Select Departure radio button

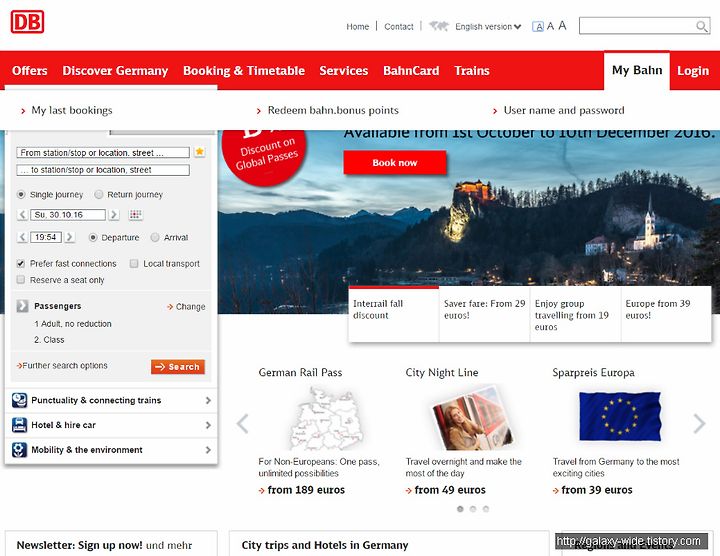coord(93,237)
